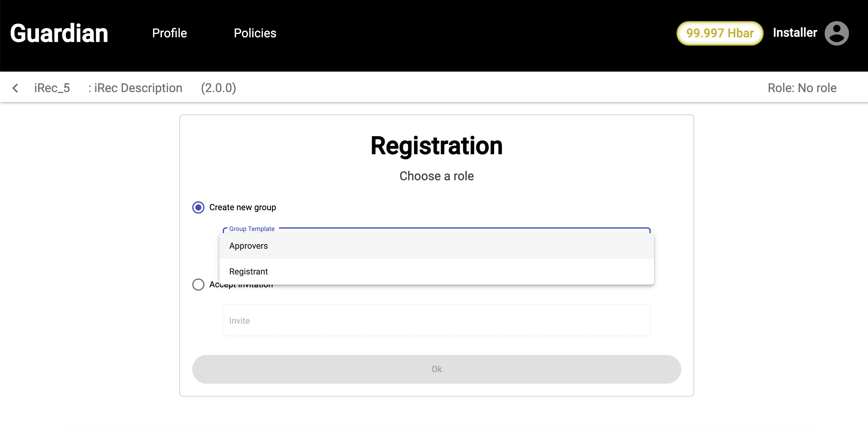Click the Registration heading
This screenshot has width=868, height=429.
pyautogui.click(x=436, y=146)
